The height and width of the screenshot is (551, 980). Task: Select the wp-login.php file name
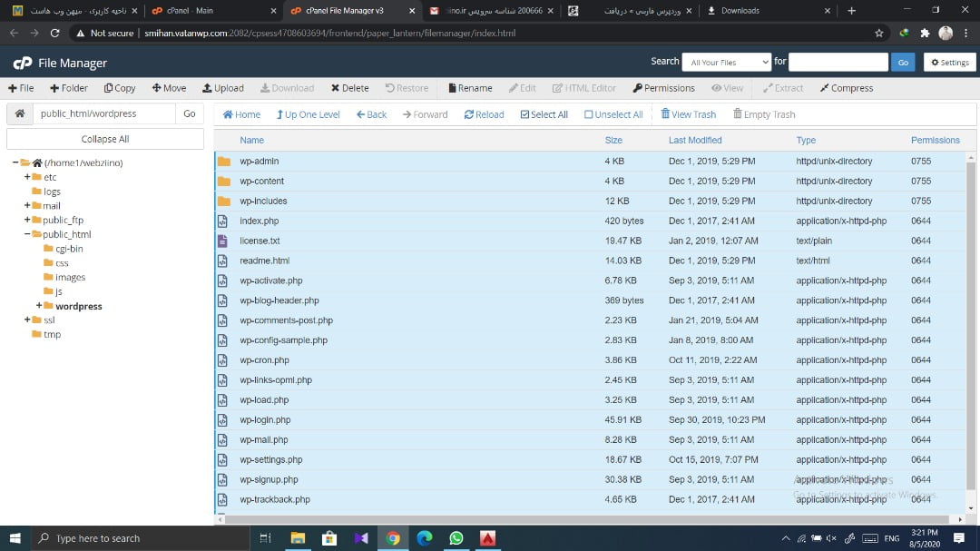coord(265,419)
